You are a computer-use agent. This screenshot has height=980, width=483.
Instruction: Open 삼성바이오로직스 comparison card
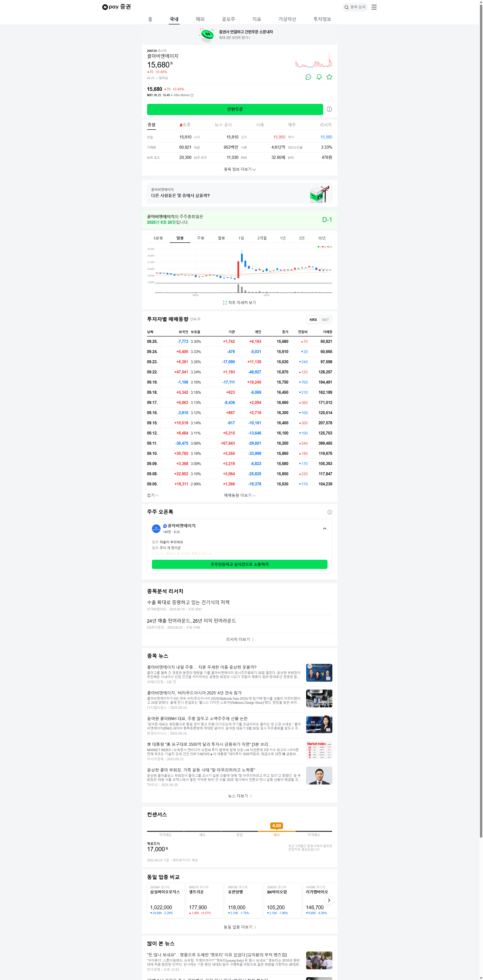point(166,900)
